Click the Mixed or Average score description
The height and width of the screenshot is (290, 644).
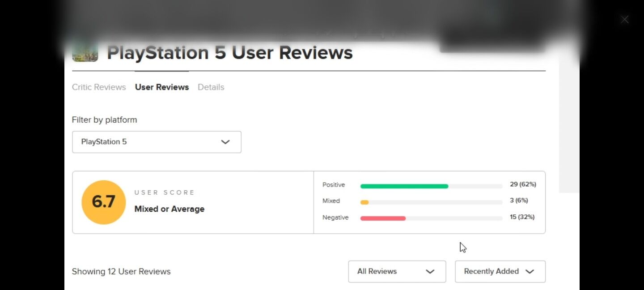[x=169, y=209]
